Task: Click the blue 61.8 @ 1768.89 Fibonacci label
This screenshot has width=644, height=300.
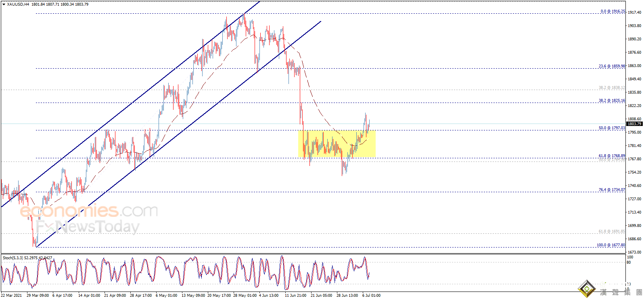Action: 612,156
